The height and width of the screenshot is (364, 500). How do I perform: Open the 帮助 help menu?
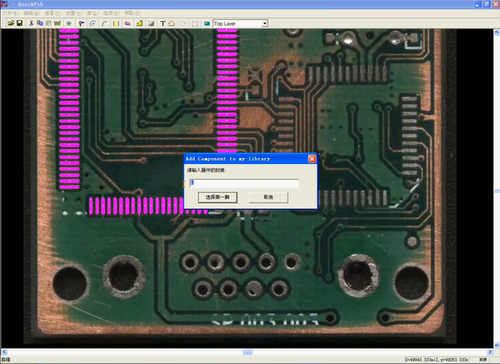(x=132, y=13)
